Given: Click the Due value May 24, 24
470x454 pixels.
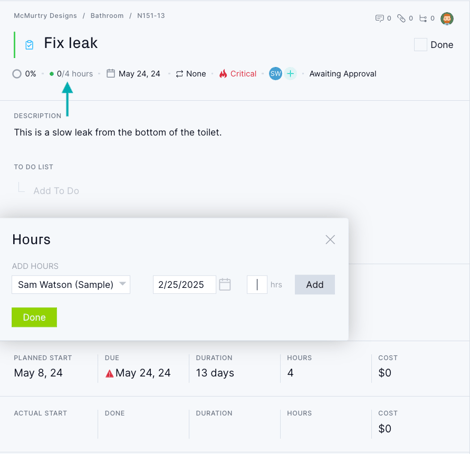Looking at the screenshot, I should [x=143, y=373].
